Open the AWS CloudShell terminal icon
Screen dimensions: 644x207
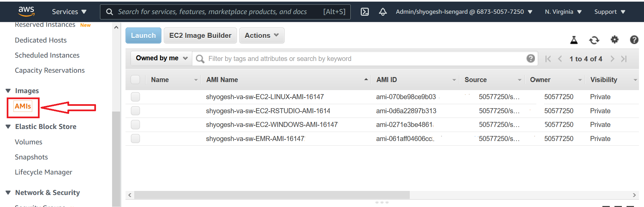(364, 12)
